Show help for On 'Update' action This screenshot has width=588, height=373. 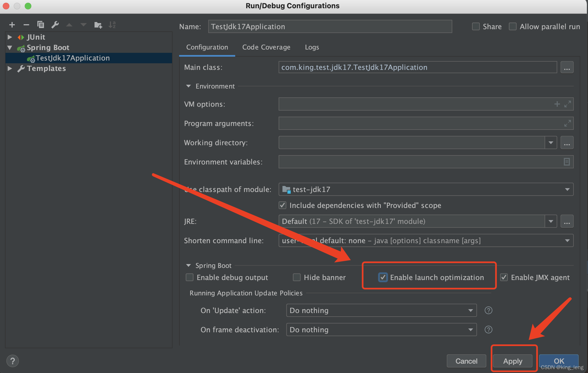pos(489,311)
